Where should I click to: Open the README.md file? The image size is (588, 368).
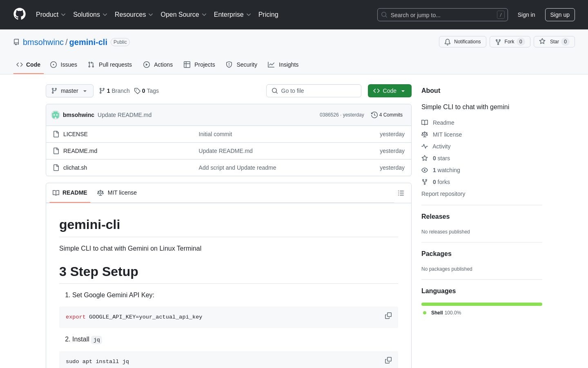point(80,151)
